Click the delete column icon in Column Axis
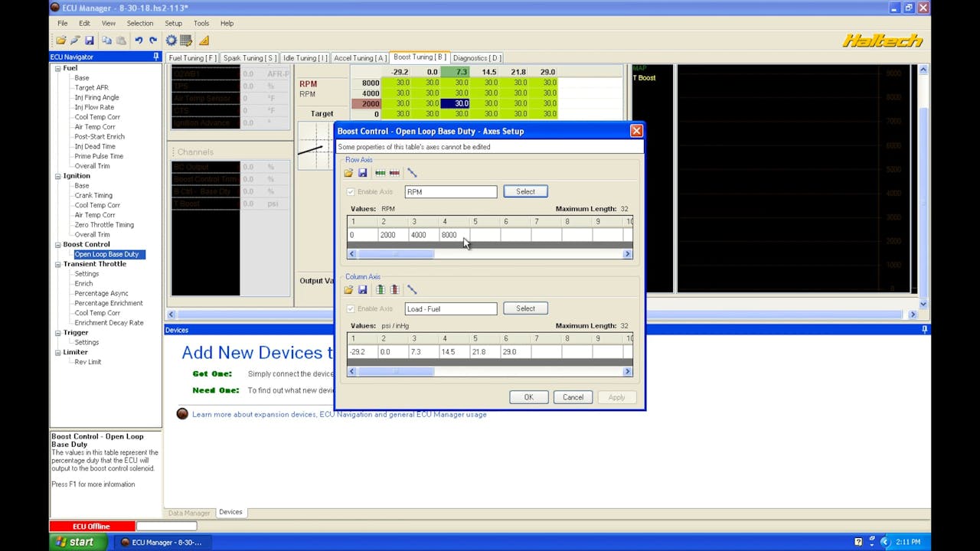980x551 pixels. (394, 290)
